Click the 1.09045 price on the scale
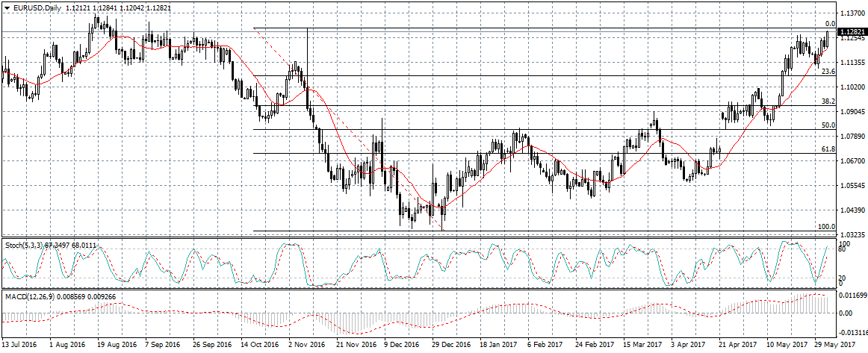The width and height of the screenshot is (868, 353). [852, 112]
